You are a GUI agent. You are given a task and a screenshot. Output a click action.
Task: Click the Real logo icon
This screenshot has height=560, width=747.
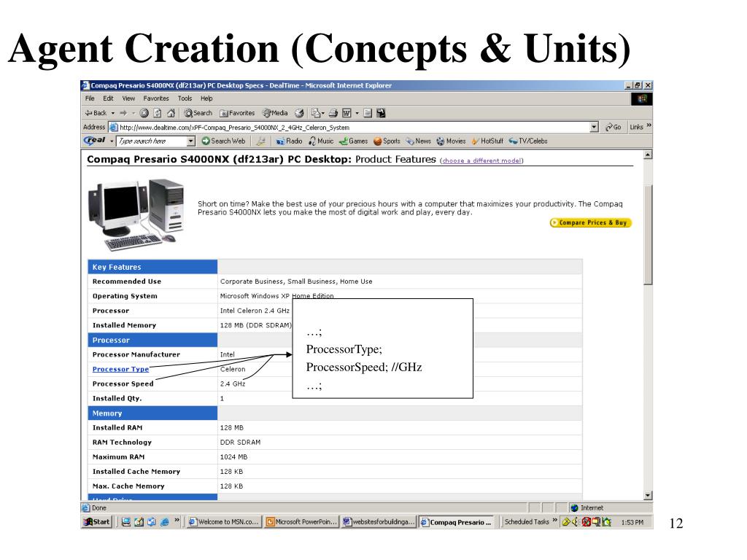pyautogui.click(x=94, y=141)
